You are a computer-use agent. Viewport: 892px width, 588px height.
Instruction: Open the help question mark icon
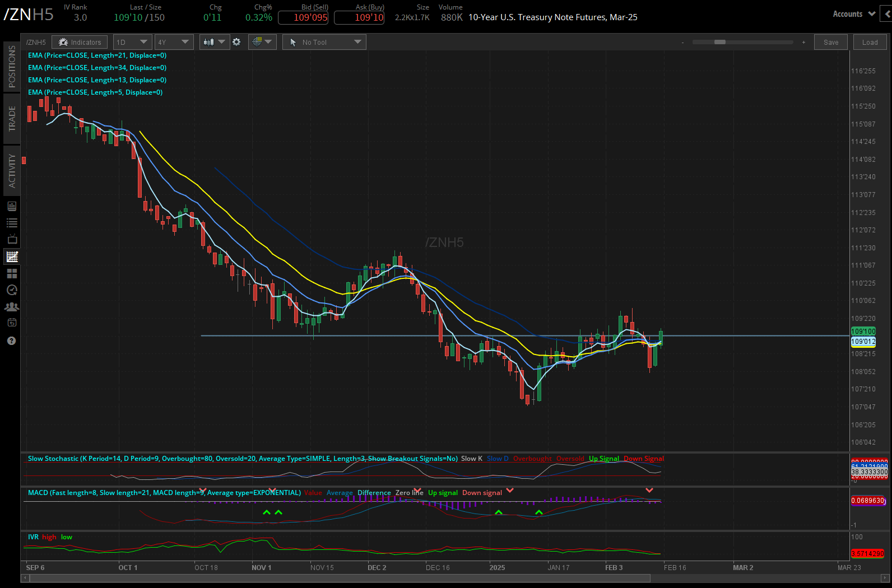click(x=12, y=340)
